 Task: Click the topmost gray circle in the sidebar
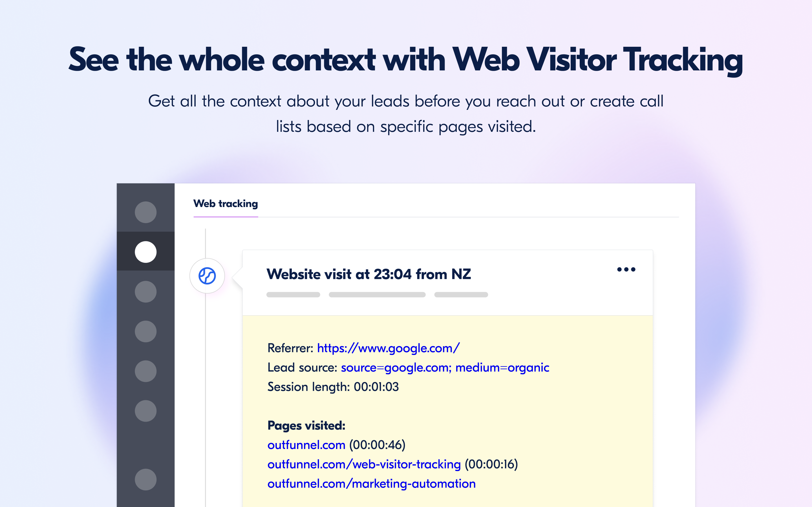point(145,212)
